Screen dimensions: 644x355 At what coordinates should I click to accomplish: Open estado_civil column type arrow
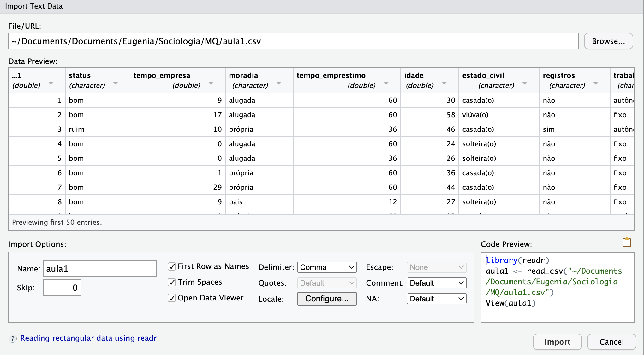525,83
